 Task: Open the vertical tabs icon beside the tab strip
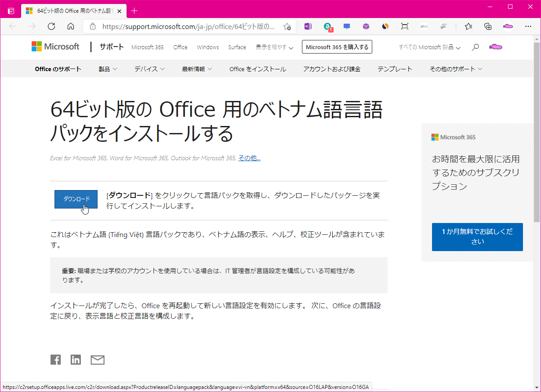[11, 11]
